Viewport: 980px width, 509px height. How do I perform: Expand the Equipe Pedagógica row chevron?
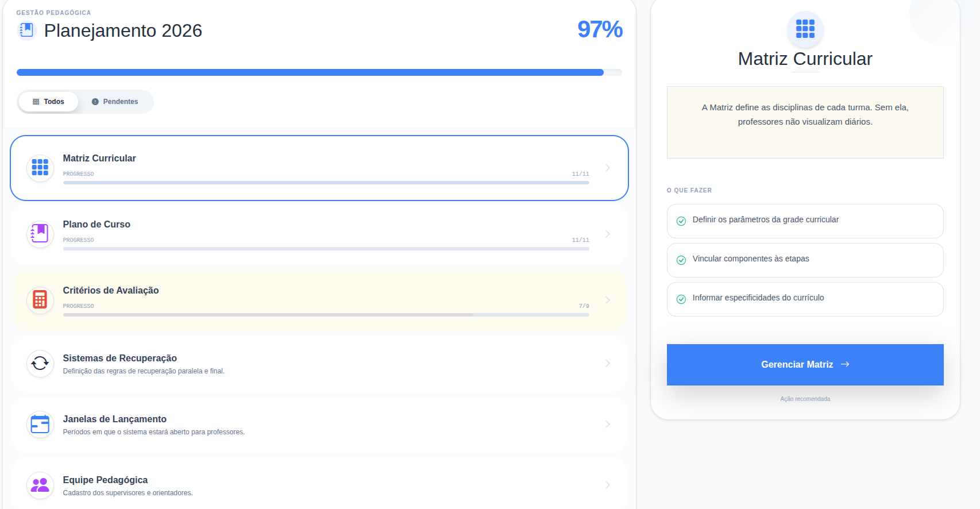pos(608,485)
